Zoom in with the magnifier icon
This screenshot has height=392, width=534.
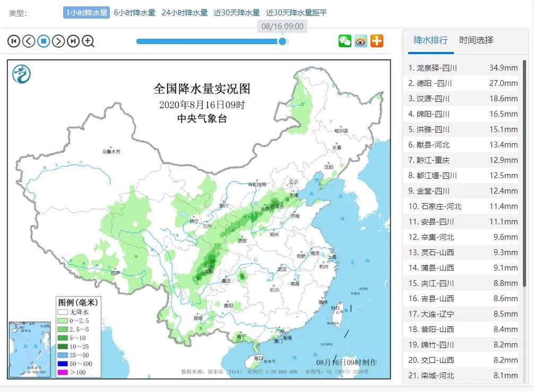click(88, 41)
